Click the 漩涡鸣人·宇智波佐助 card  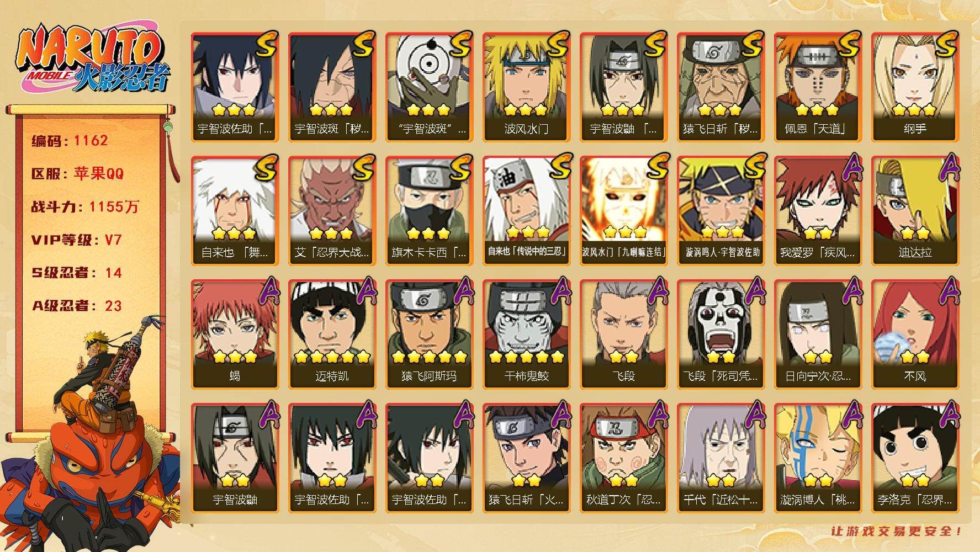tap(721, 211)
